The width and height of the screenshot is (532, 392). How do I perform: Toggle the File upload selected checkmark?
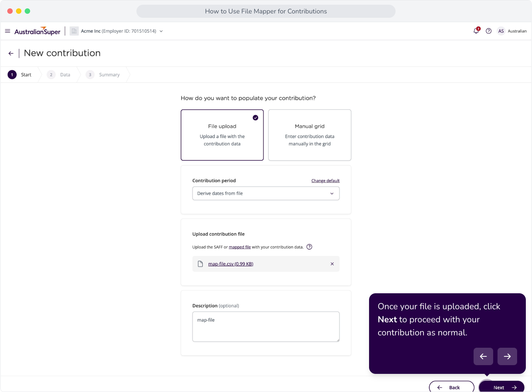click(x=255, y=118)
